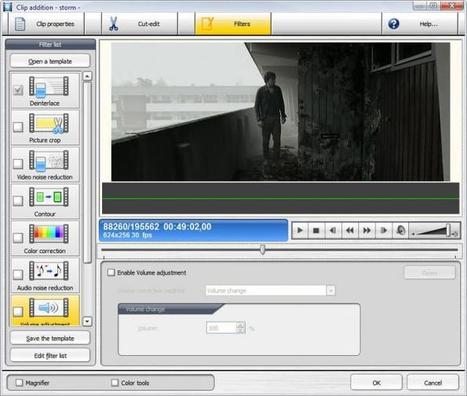Switch to the Clip properties tab

(46, 24)
